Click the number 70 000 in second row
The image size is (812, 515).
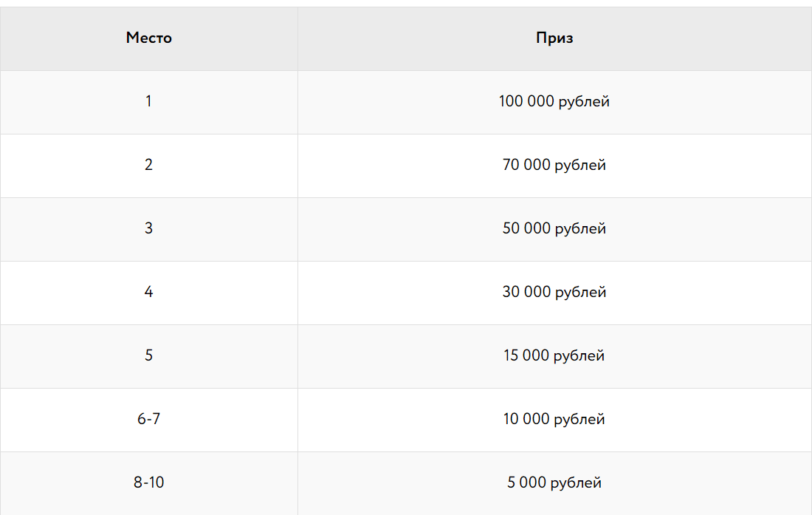point(526,165)
